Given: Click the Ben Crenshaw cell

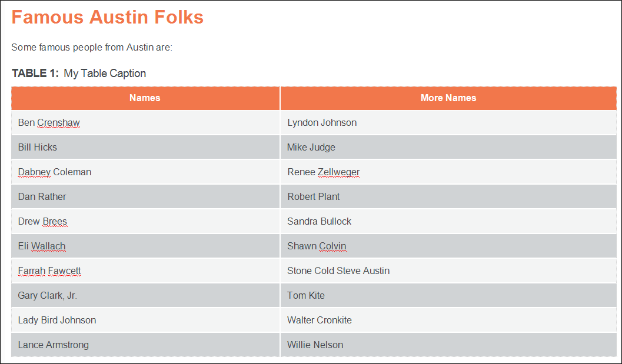Looking at the screenshot, I should (145, 122).
